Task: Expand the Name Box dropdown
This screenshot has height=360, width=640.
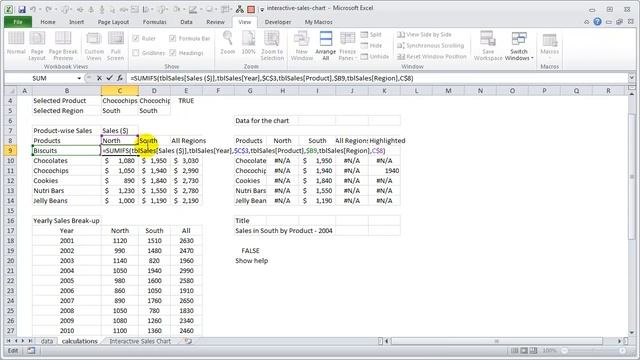Action: pos(79,78)
